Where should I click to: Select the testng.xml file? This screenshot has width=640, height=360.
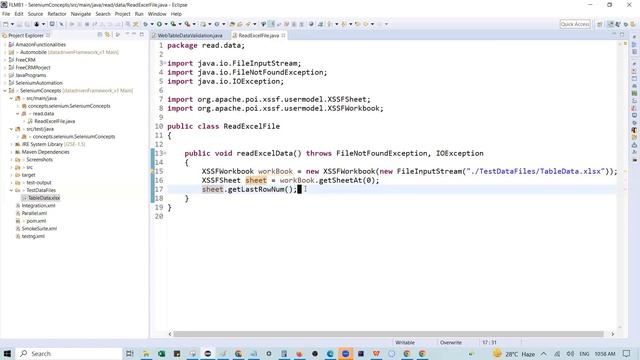pos(33,236)
